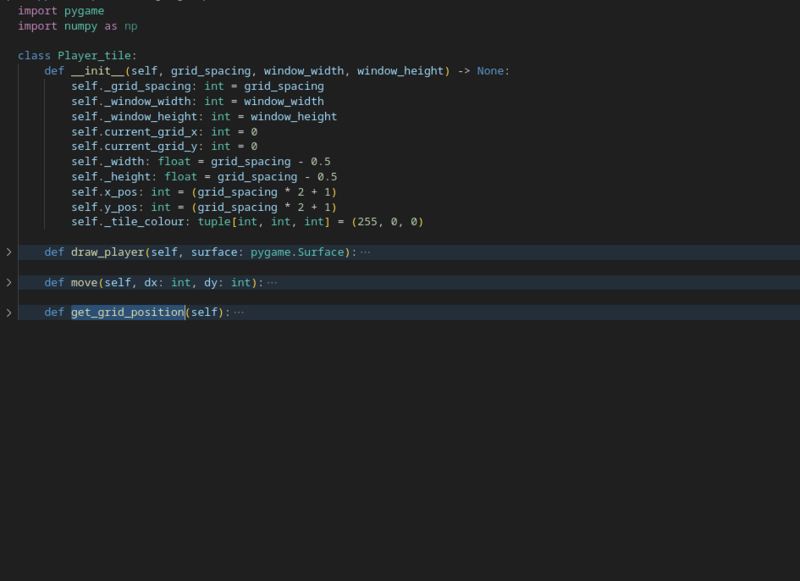
Task: Click self.current_grid_x attribute
Action: click(x=135, y=132)
